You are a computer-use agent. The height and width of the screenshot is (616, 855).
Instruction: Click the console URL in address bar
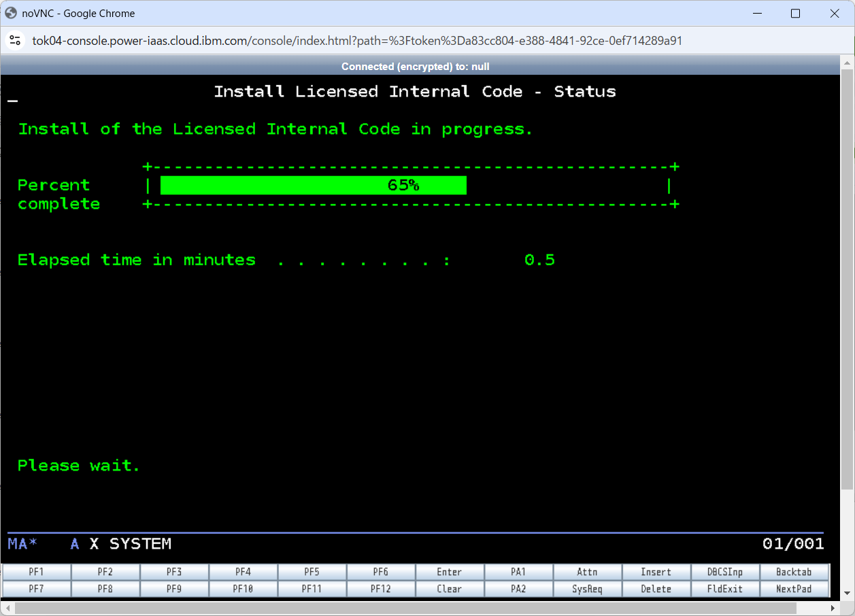pos(357,41)
